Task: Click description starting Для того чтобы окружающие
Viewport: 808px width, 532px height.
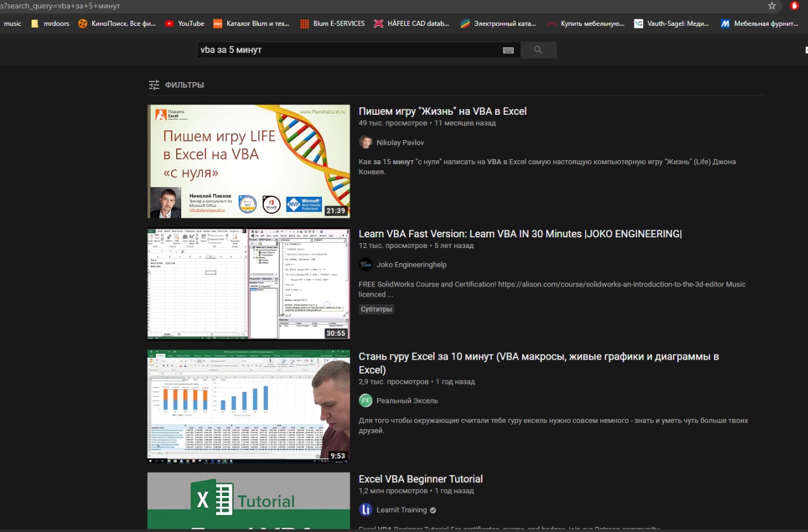Action: tap(553, 425)
